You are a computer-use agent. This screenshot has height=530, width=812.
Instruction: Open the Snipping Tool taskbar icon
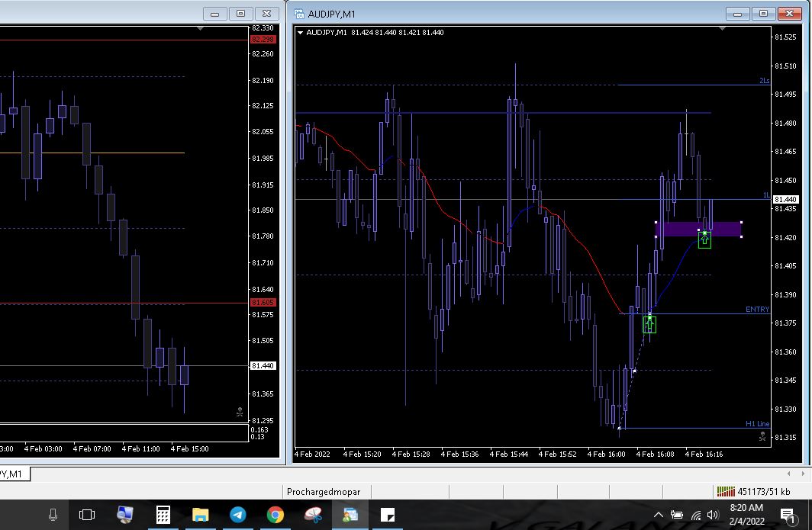tap(313, 515)
